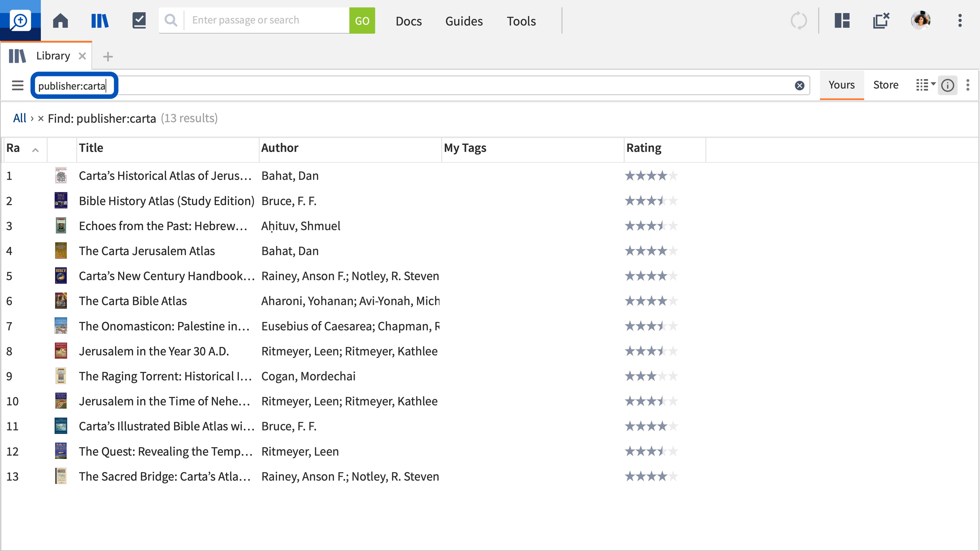Open the Library icon in top toolbar
The height and width of the screenshot is (551, 980).
point(100,20)
